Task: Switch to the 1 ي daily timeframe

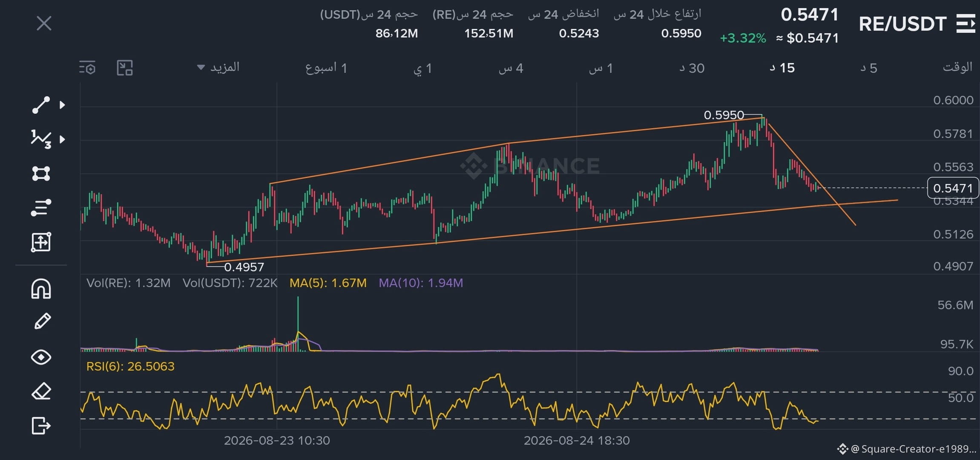Action: [x=422, y=68]
